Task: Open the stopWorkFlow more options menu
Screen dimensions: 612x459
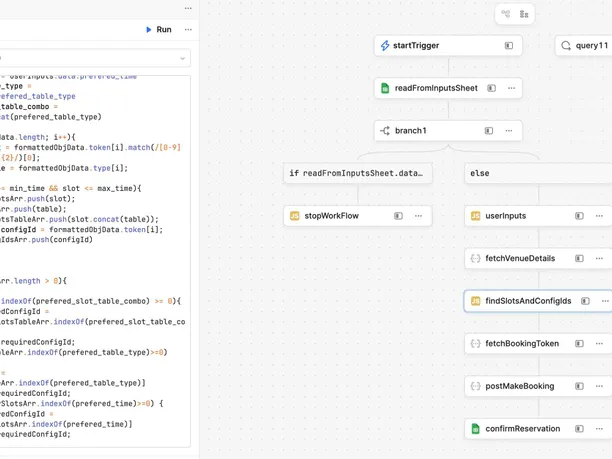Action: 418,216
